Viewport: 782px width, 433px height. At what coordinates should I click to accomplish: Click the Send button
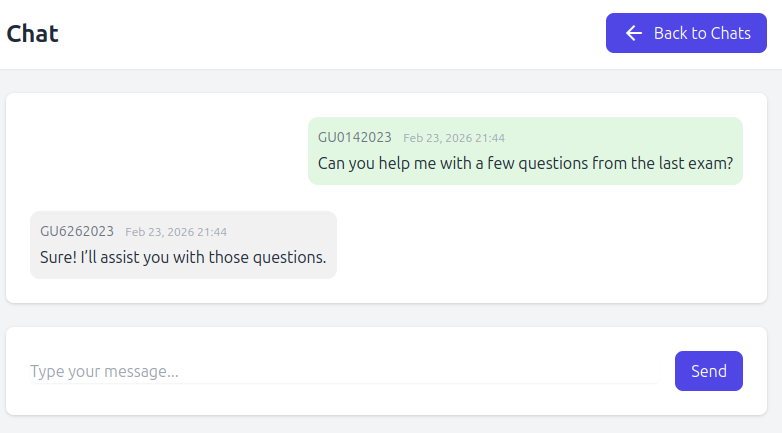pos(708,371)
